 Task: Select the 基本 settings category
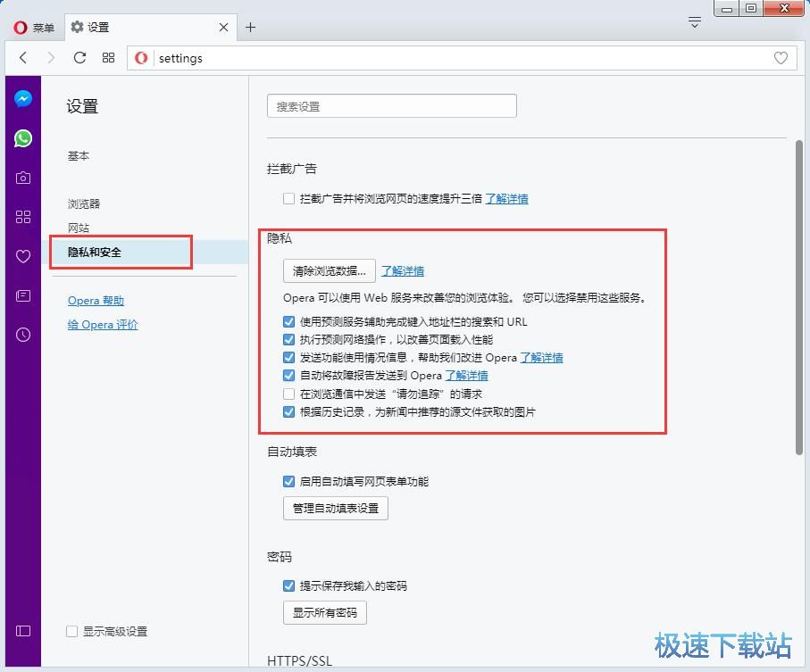[x=79, y=156]
